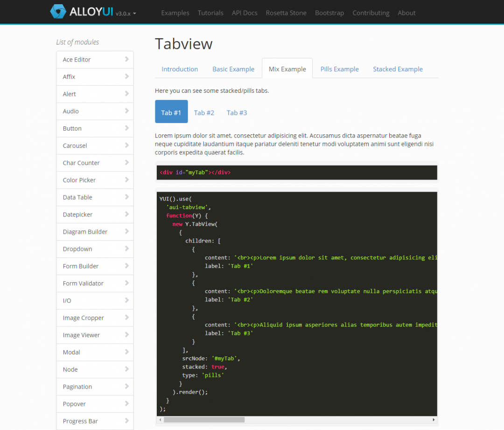Switch to the Basic Example tab

point(233,69)
